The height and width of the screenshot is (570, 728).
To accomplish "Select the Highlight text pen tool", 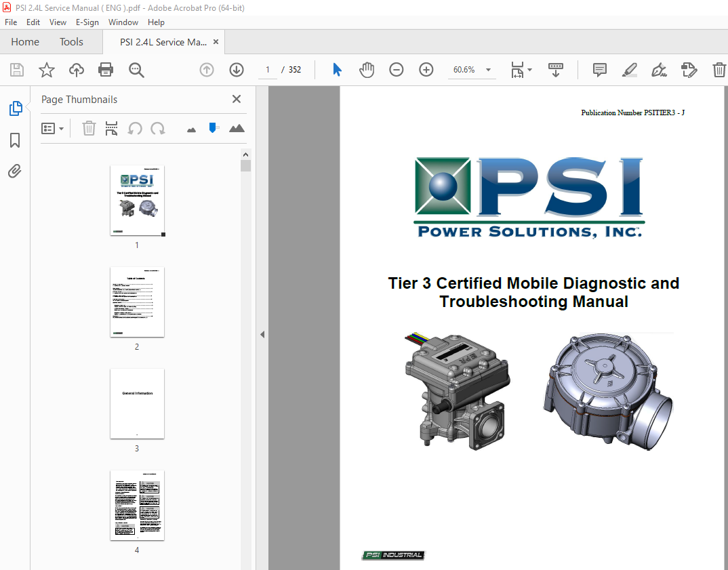I will [x=629, y=70].
